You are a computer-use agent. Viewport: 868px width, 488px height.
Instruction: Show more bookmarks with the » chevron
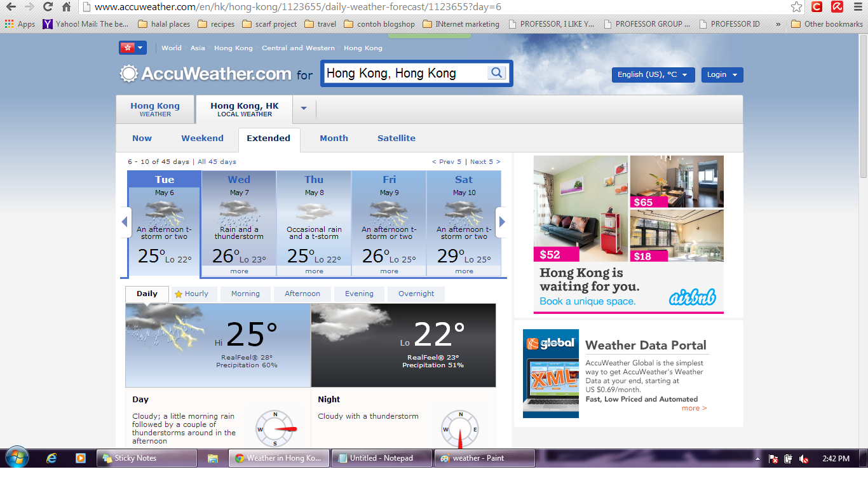point(778,24)
